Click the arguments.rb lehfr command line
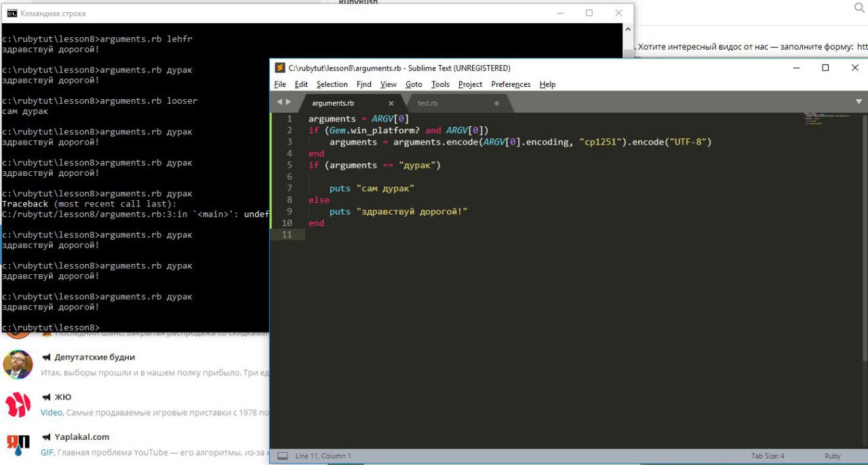Screen dimensions: 868x465 97,39
